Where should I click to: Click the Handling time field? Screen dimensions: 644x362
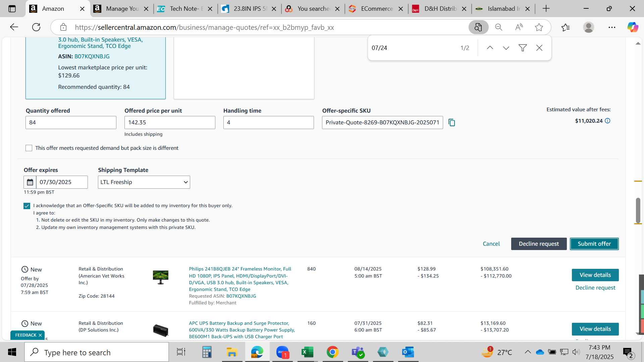[268, 123]
